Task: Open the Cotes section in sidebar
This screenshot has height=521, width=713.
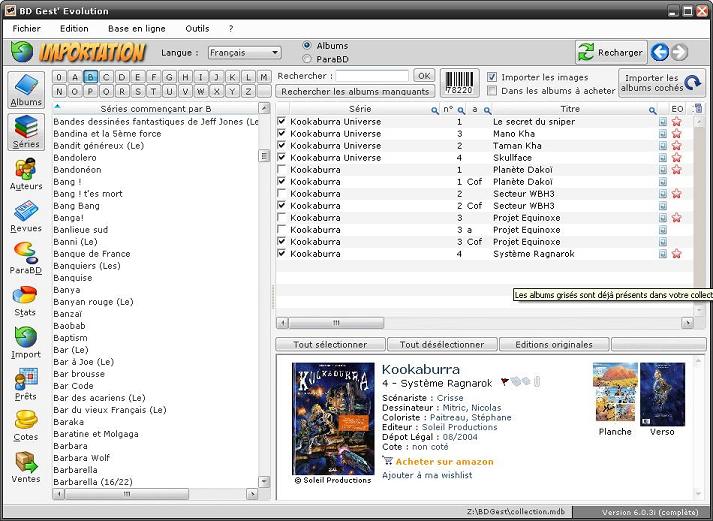Action: click(26, 426)
